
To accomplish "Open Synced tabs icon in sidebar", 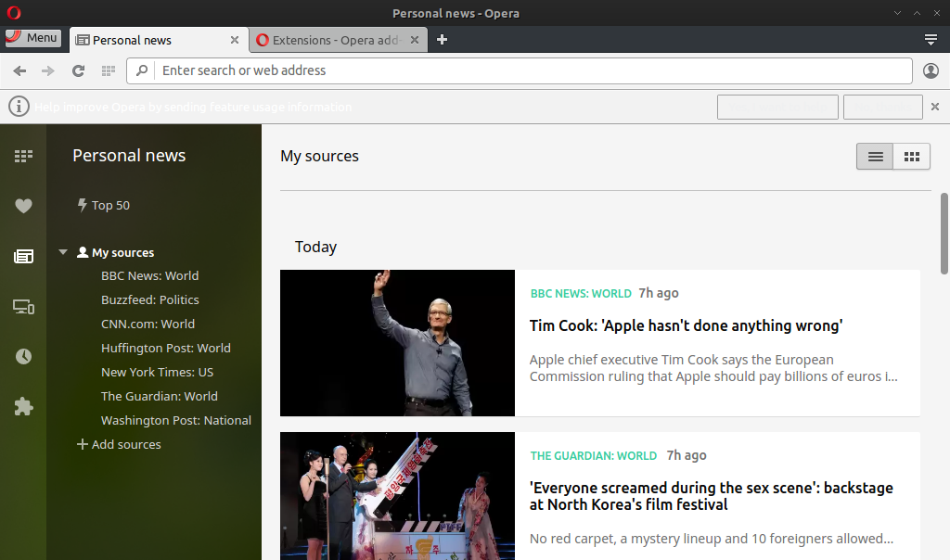I will point(23,307).
